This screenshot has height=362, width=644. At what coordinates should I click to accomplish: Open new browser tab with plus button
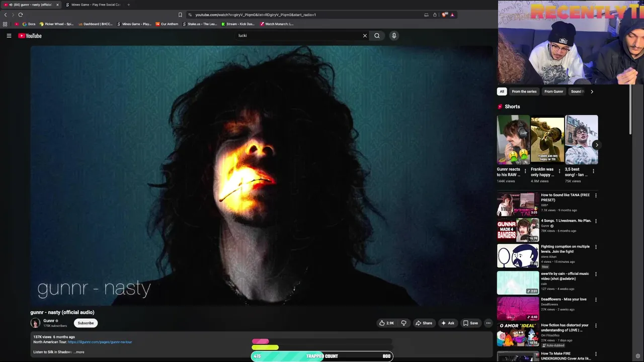128,5
